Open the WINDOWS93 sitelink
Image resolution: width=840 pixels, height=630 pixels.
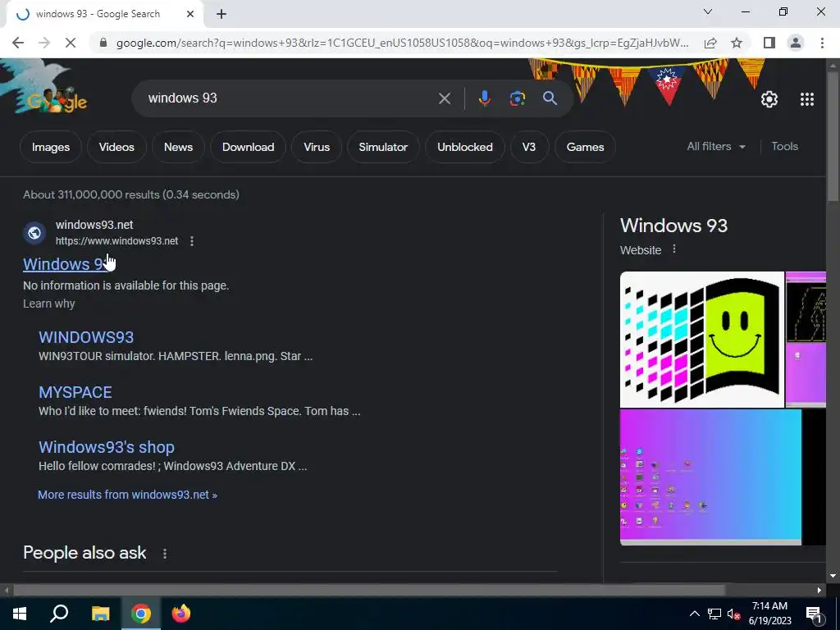click(x=86, y=337)
